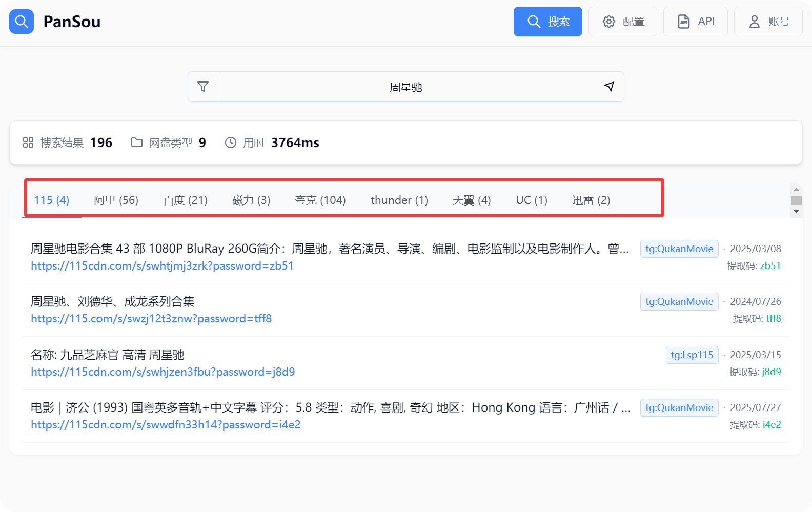Open the API documentation button
This screenshot has width=812, height=512.
pyautogui.click(x=695, y=22)
